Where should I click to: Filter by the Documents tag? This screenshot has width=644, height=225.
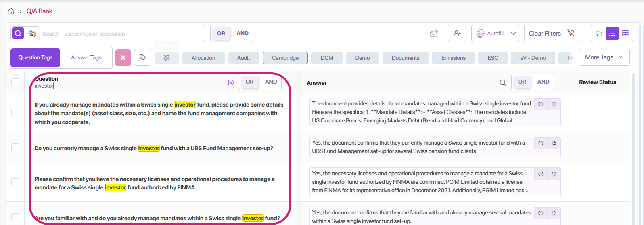coord(406,58)
